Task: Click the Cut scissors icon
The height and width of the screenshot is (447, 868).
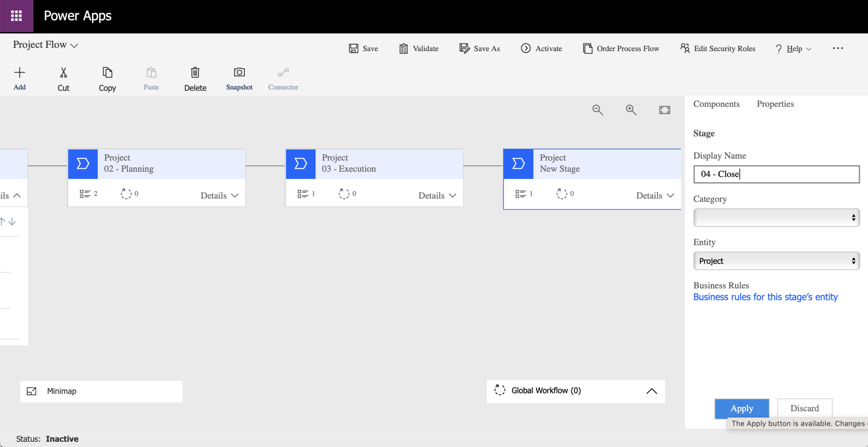Action: click(x=63, y=73)
